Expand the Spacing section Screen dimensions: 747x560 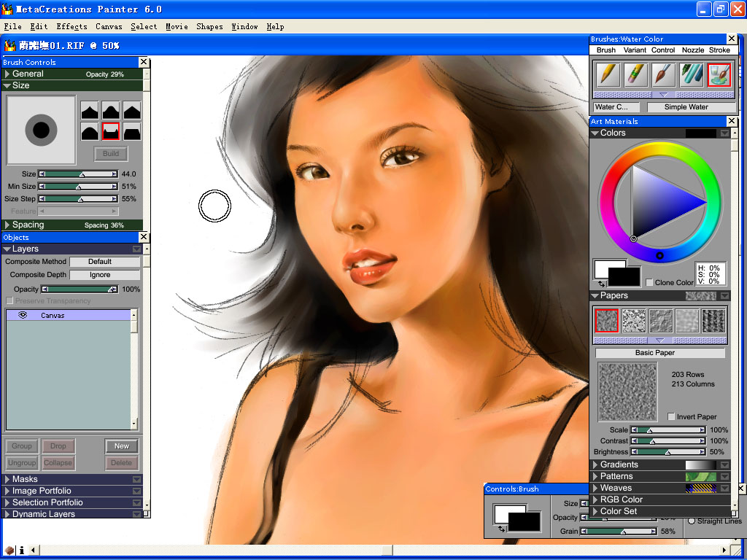(7, 225)
